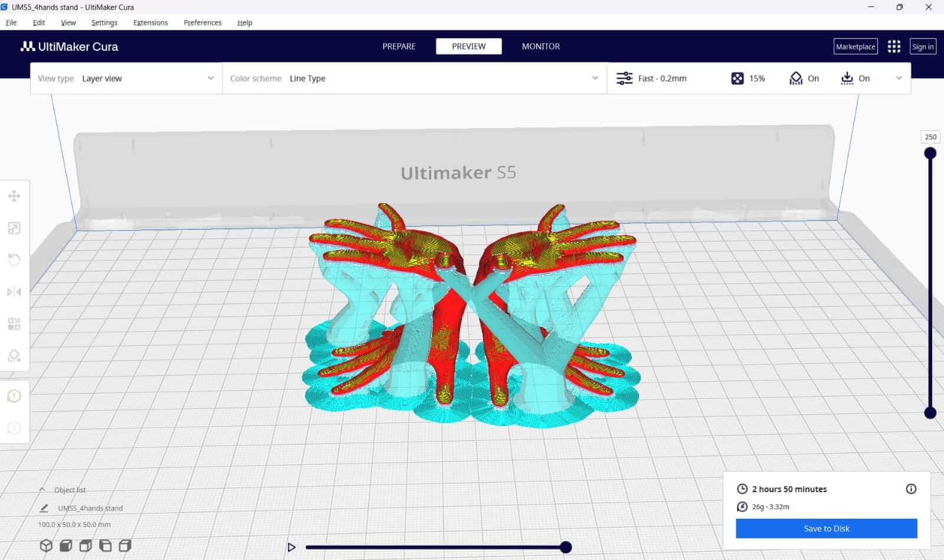Select the Scale tool icon
The image size is (944, 560).
[14, 228]
